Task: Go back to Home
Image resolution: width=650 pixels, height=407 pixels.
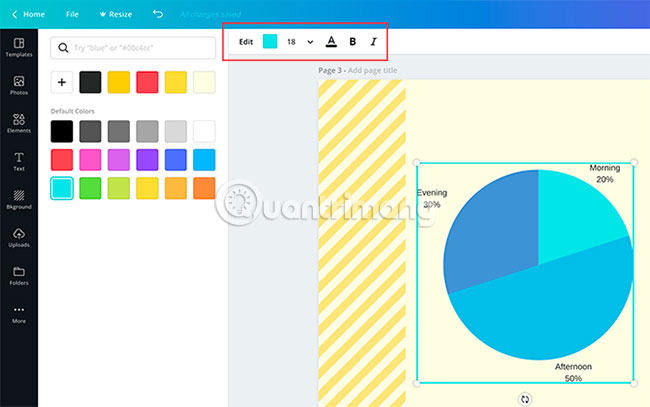Action: [x=28, y=14]
